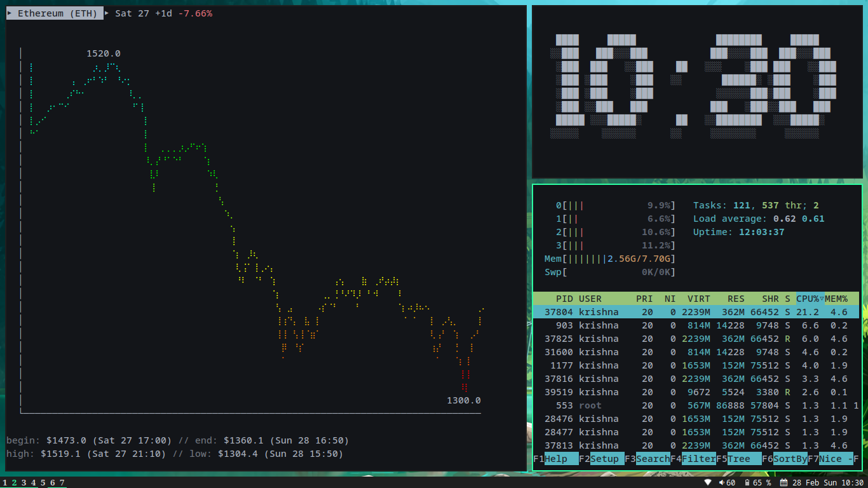Click the 1520.0 chart maximum label
The width and height of the screenshot is (868, 488).
(104, 53)
